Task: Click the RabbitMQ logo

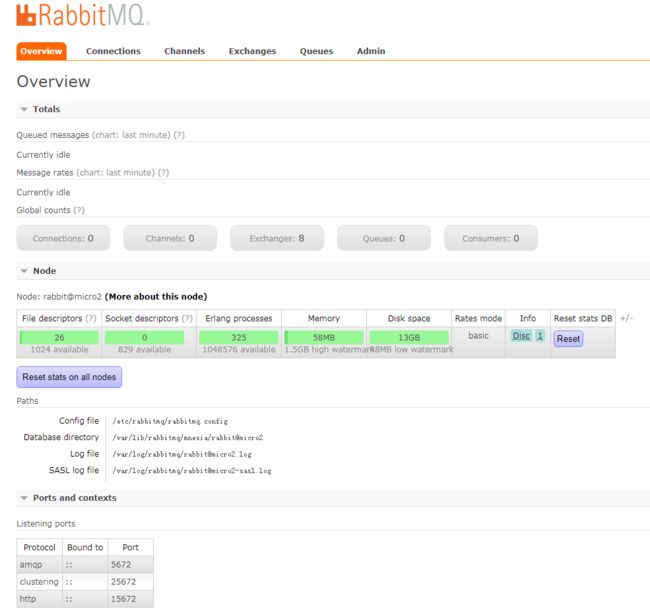Action: point(83,16)
